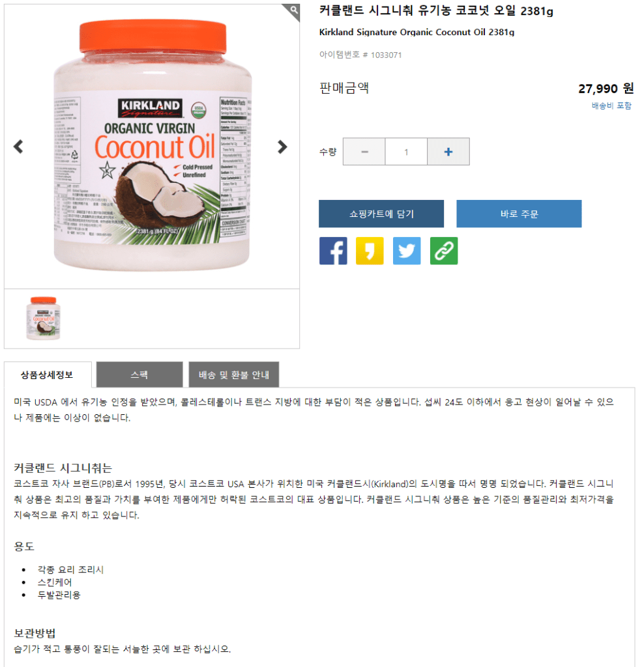
Task: Click the main coconut oil product image
Action: [x=152, y=145]
